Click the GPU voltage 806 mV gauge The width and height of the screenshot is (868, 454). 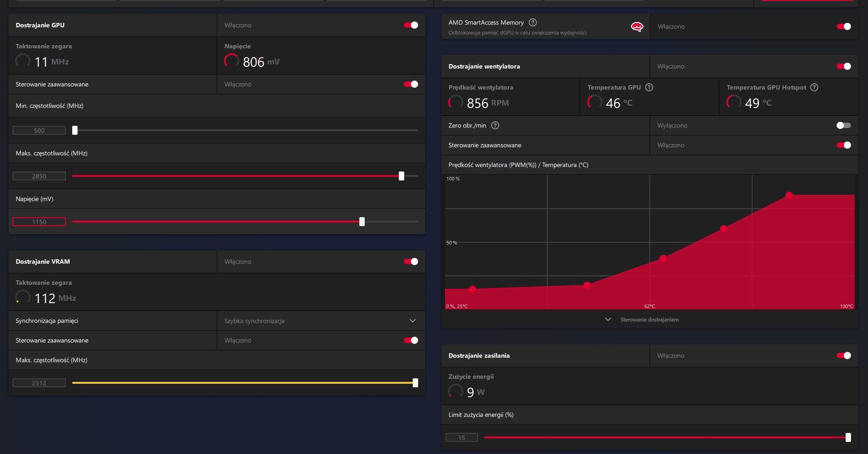[x=232, y=61]
